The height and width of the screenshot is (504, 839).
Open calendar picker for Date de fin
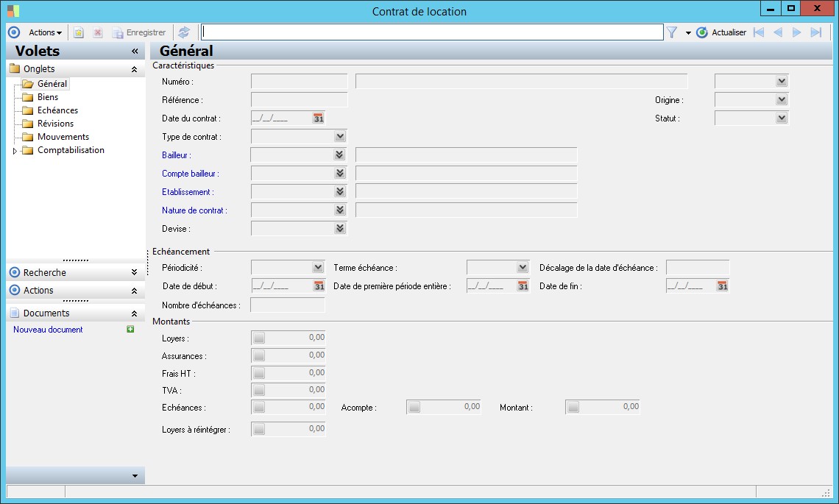[723, 285]
